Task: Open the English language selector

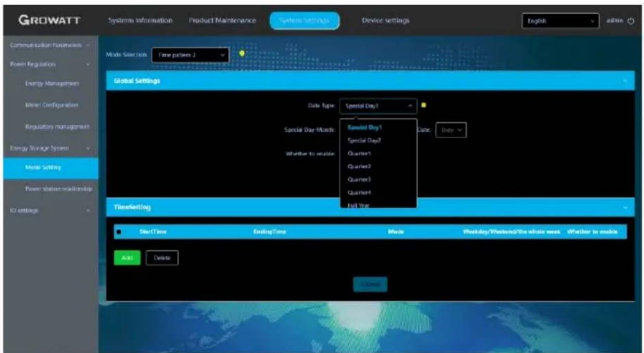Action: [561, 21]
